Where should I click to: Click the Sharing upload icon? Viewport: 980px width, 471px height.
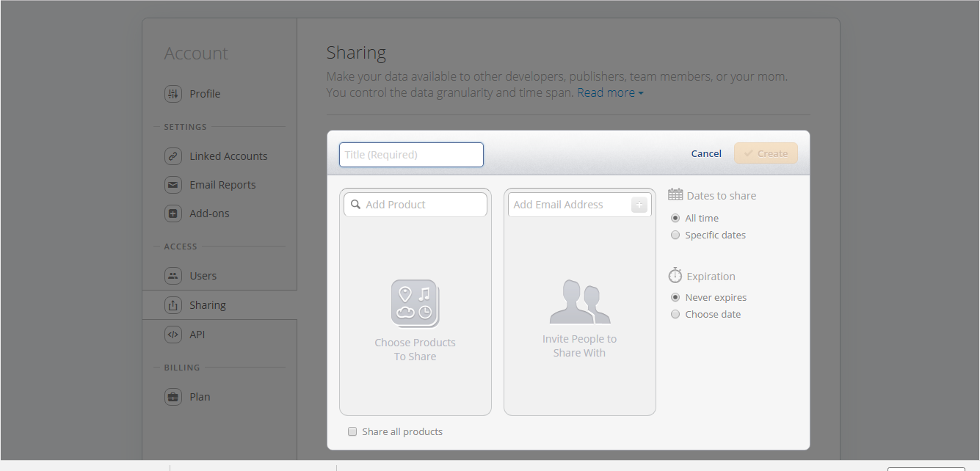tap(173, 305)
